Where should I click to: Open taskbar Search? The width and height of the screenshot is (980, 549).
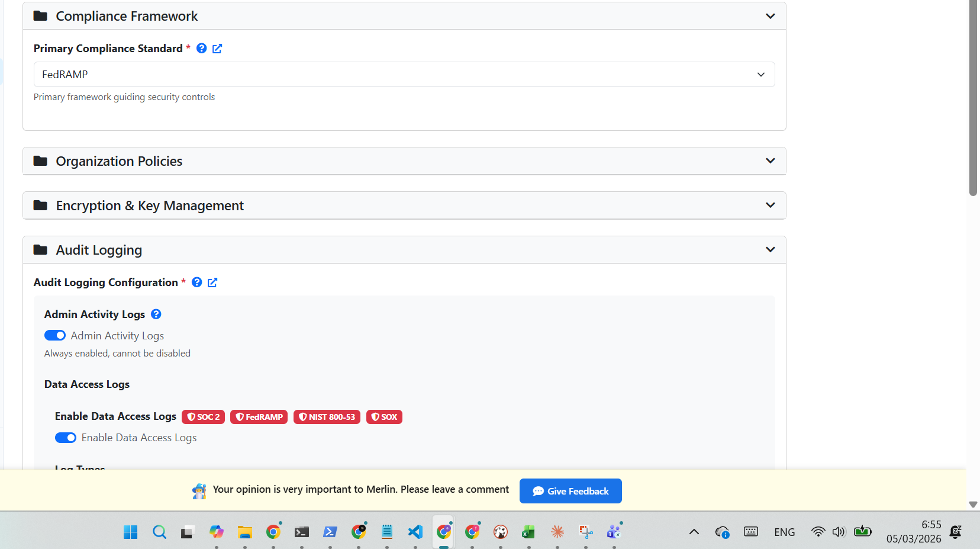tap(159, 532)
